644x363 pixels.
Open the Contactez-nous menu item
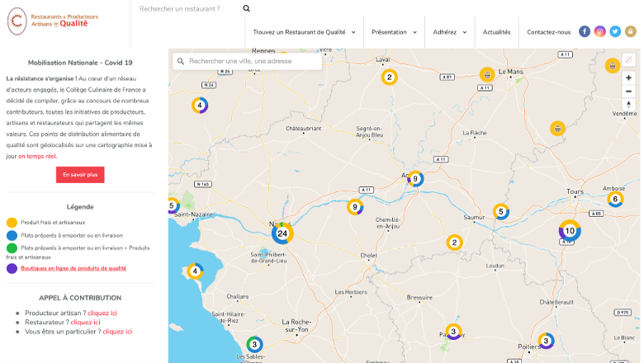(548, 32)
